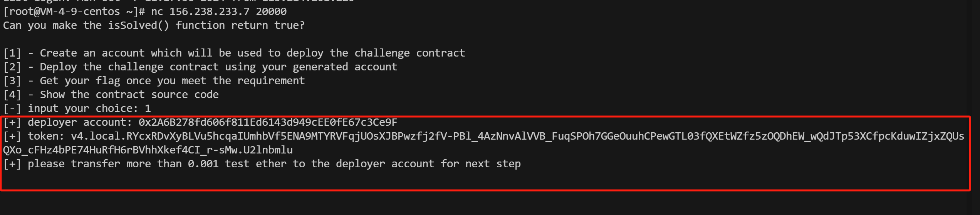Screen dimensions: 980x215
Task: Select option [2] Deploy the challenge contract
Action: [200, 67]
